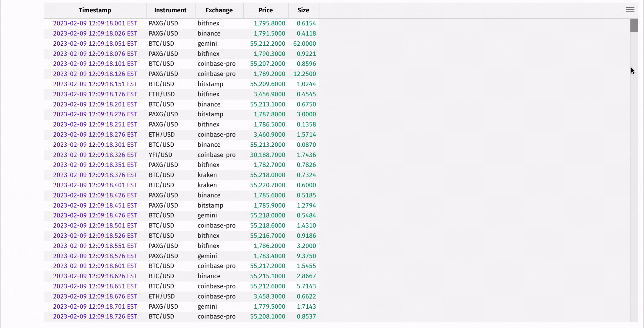Sort the table by the Size column header

click(303, 10)
